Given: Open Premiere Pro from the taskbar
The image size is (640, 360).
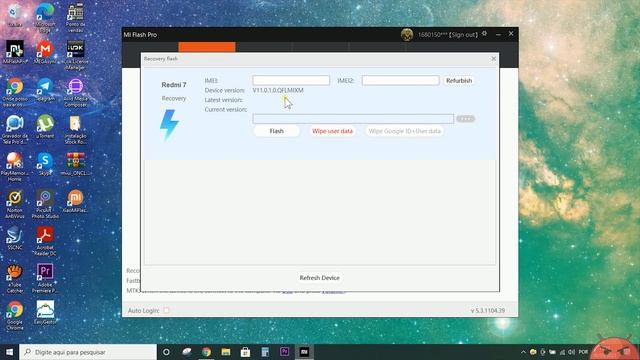Looking at the screenshot, I should pos(284,352).
